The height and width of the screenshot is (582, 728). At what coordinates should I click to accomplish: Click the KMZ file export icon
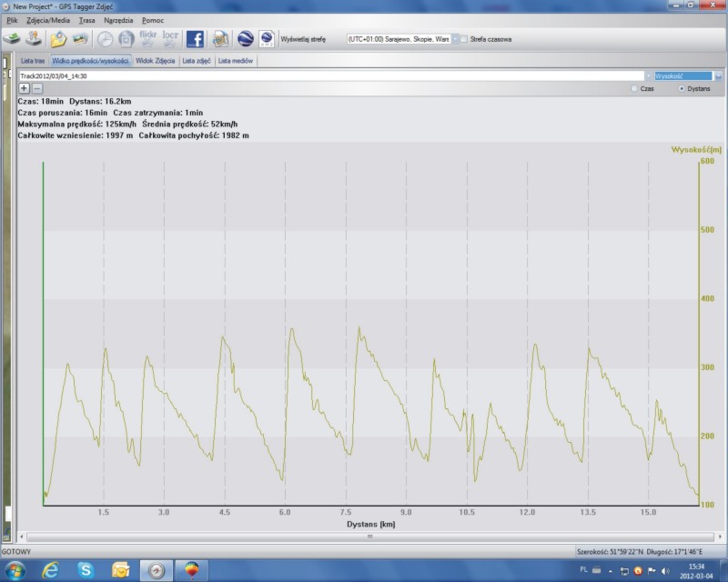click(x=267, y=39)
